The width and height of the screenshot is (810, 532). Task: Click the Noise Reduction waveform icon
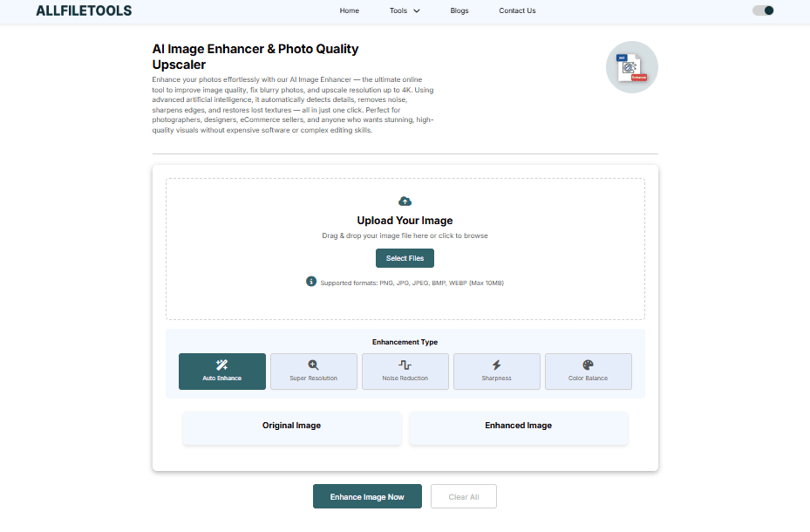tap(405, 365)
